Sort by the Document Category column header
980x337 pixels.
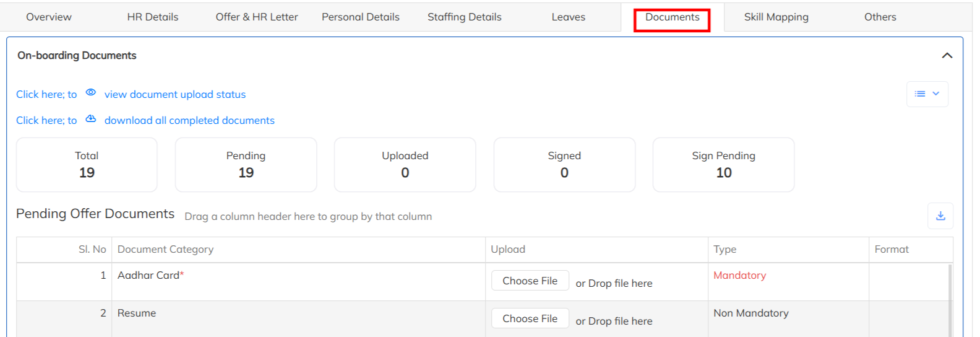(166, 250)
